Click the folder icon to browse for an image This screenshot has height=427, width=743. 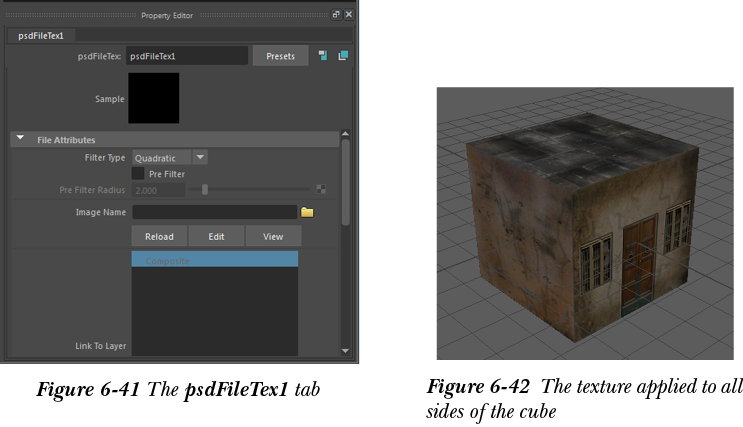pos(307,212)
